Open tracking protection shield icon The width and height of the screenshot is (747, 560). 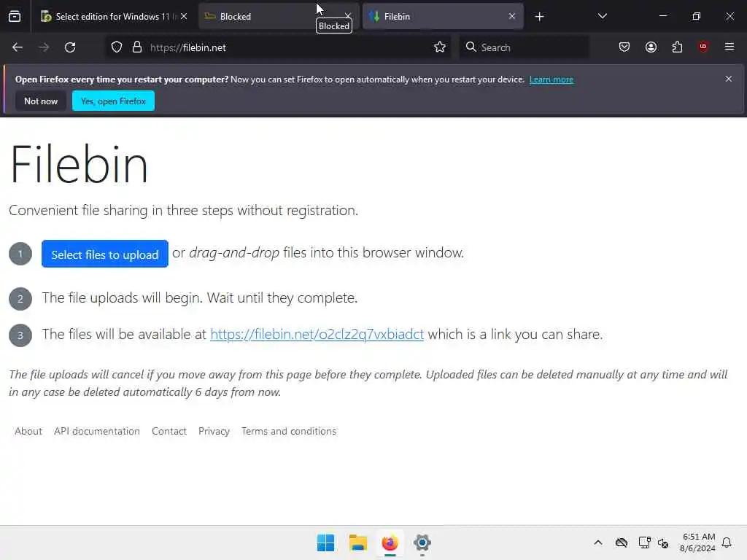point(117,47)
